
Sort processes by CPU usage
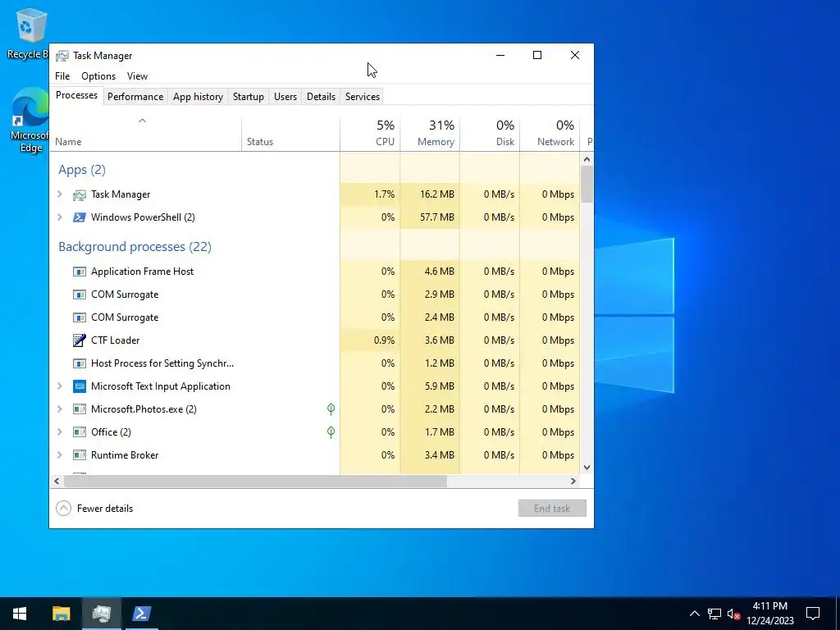(x=370, y=134)
